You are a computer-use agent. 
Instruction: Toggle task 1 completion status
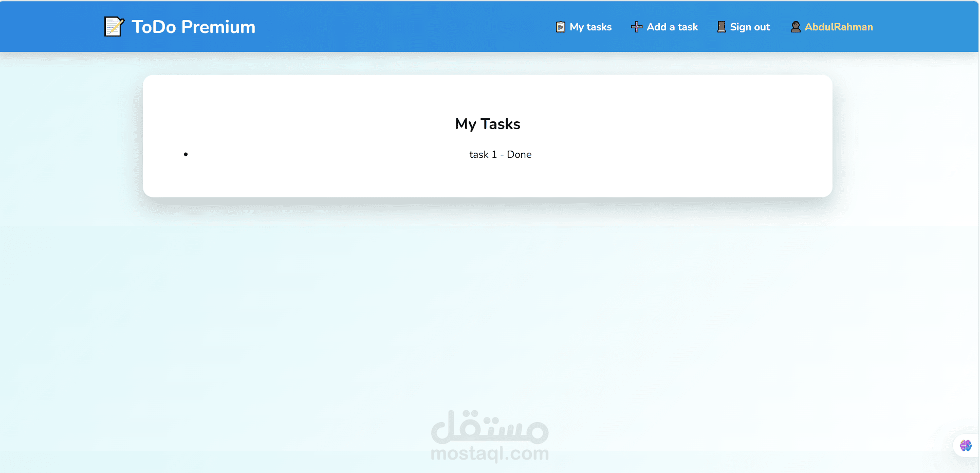(x=500, y=154)
